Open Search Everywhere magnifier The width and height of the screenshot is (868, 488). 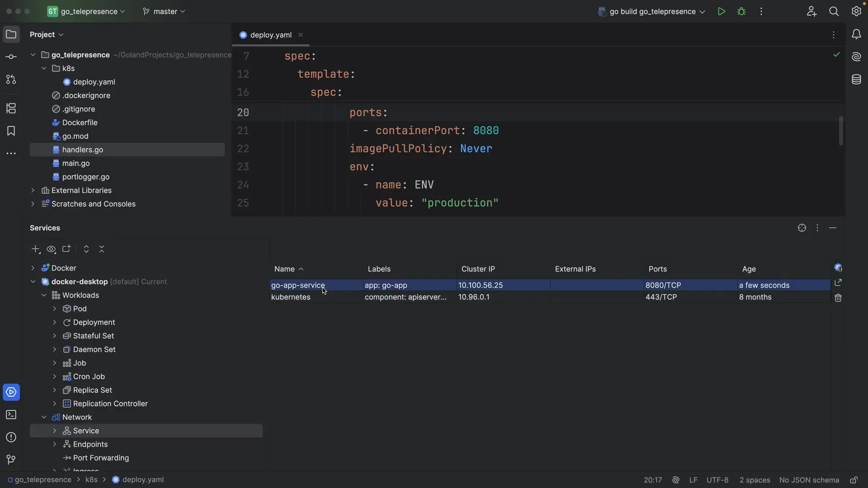(834, 12)
